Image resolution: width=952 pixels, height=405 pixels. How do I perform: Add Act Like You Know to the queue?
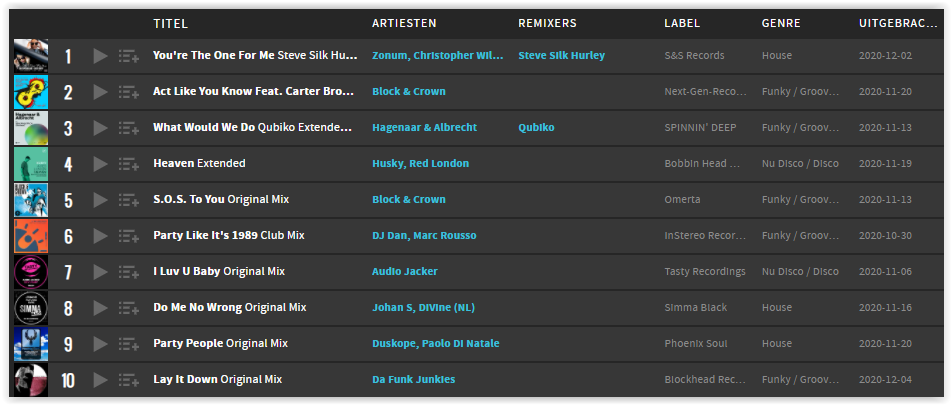click(x=129, y=92)
